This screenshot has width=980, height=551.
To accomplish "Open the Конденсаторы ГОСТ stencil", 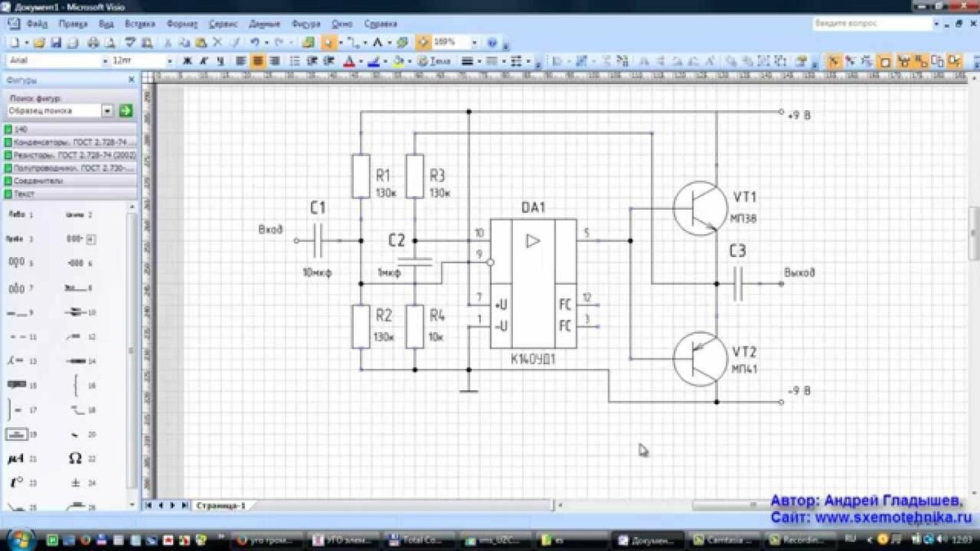I will coord(69,142).
